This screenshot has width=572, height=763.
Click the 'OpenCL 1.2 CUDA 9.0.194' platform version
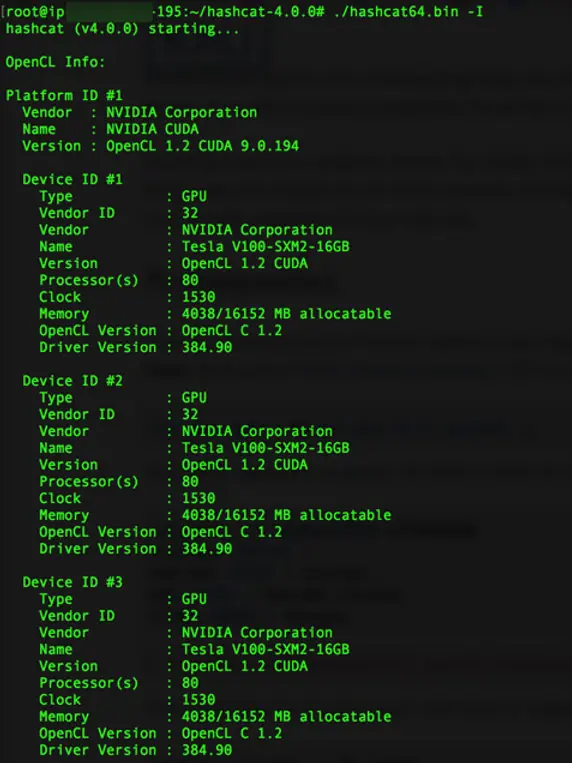pos(203,146)
